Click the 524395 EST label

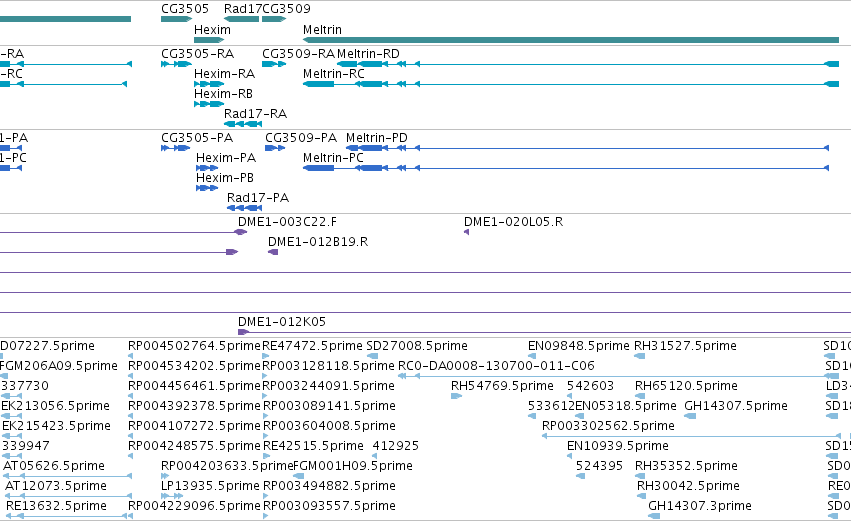point(599,466)
